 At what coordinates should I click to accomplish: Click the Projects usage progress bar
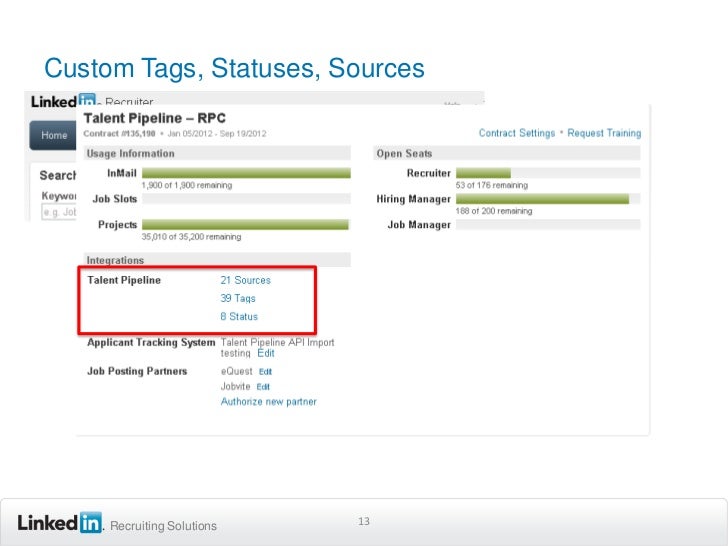(x=246, y=225)
